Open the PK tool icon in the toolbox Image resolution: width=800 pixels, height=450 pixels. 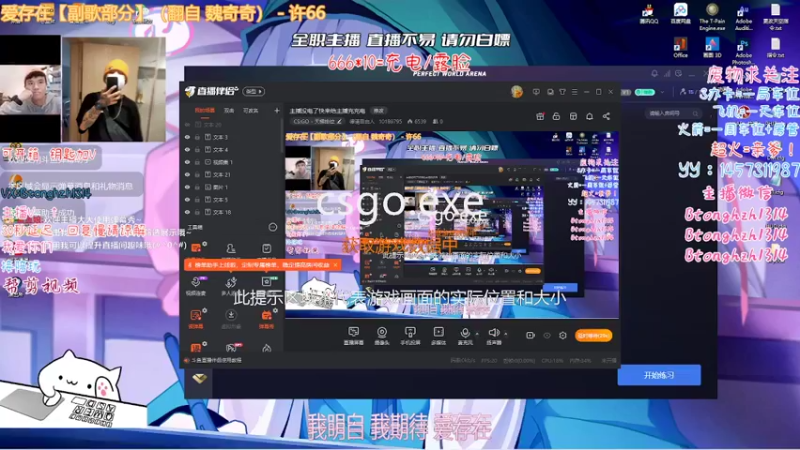tap(232, 348)
